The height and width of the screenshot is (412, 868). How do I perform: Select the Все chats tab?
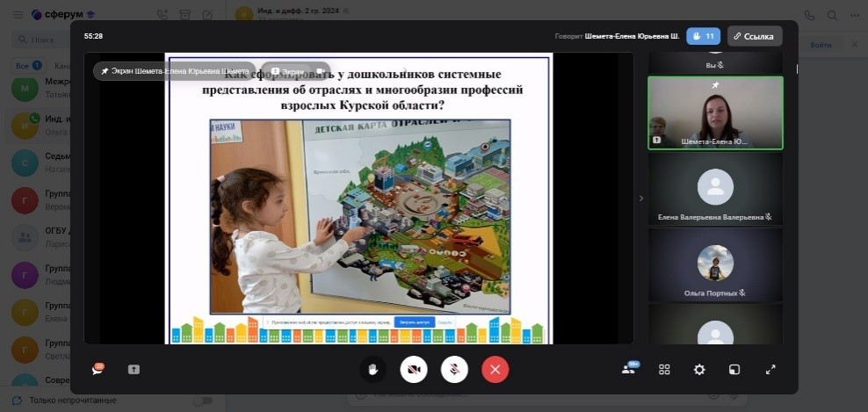tap(29, 65)
